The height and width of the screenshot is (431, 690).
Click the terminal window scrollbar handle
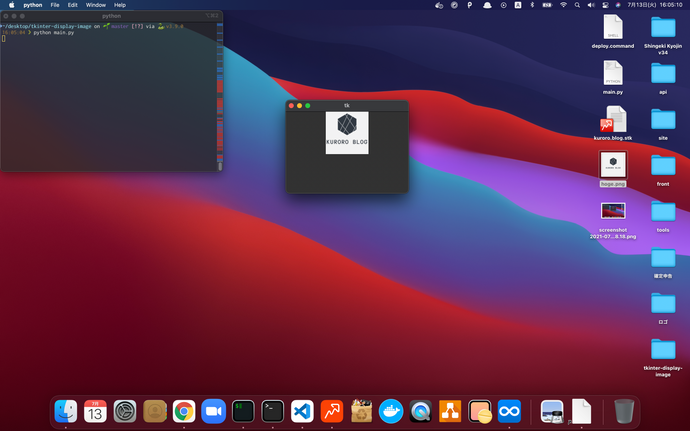pos(220,166)
